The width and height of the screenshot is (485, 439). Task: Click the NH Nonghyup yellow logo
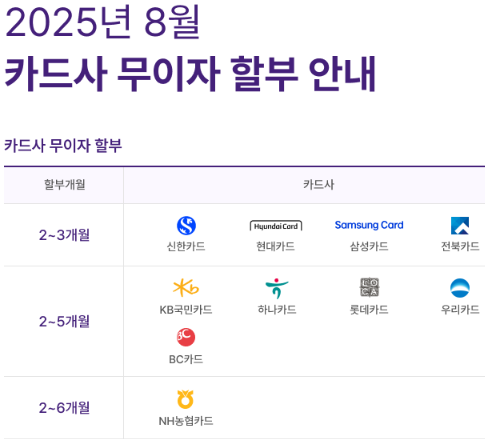[185, 399]
